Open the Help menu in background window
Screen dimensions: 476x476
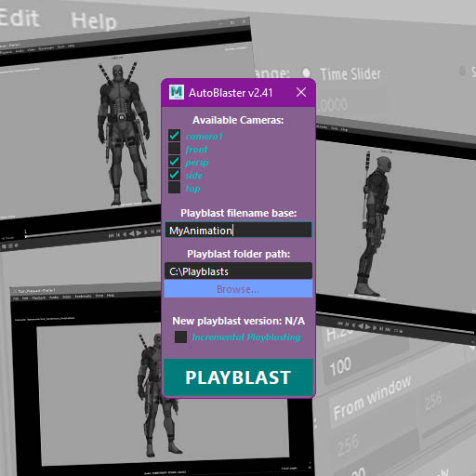(94, 21)
